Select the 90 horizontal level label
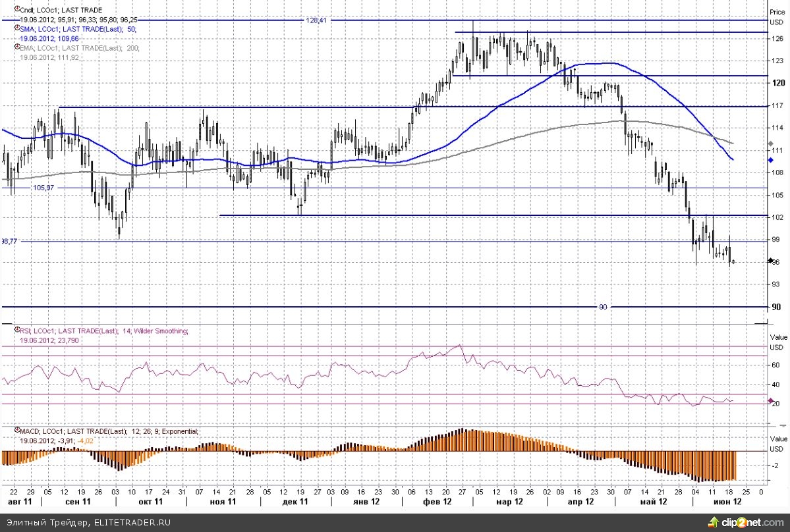Viewport: 790px width, 532px height. click(x=603, y=307)
